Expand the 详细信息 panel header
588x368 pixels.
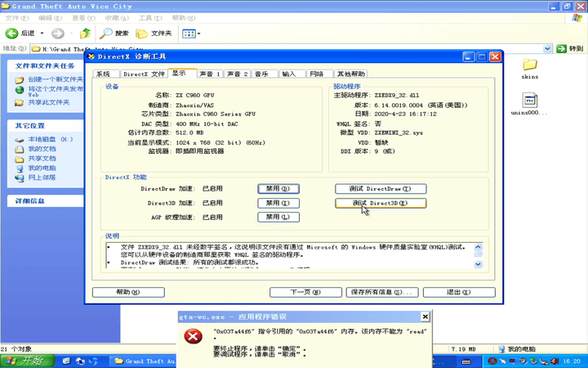46,201
